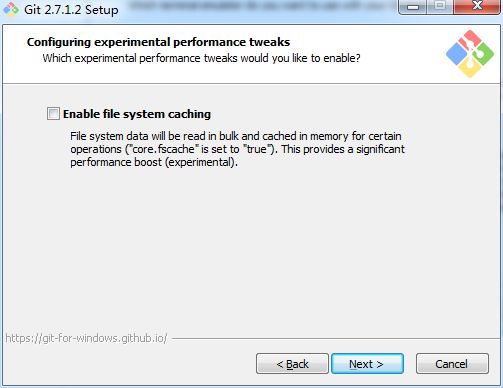503x388 pixels.
Task: Minimize the Git Setup window
Action: point(413,7)
